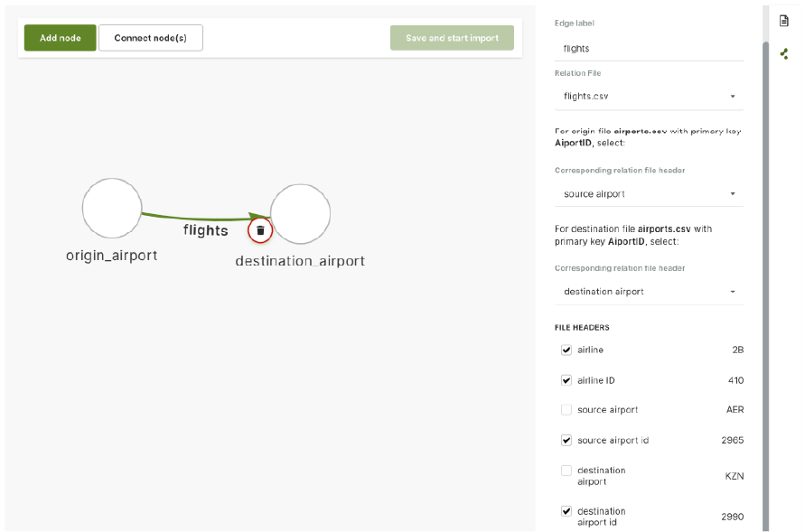Click the side panel vertical scrollbar
805x532 pixels.
765,286
